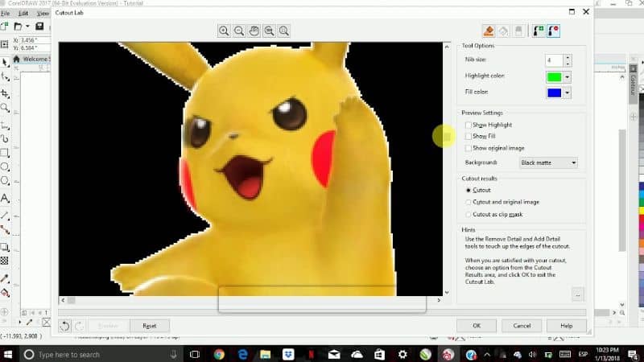Select the Inside Fill bucket tool

[504, 31]
